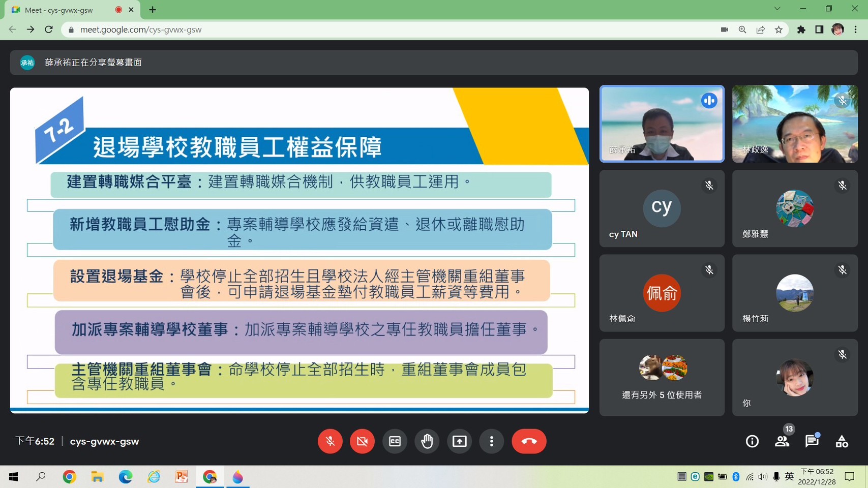Open the Chrome extensions puzzle icon
This screenshot has height=488, width=868.
tap(801, 29)
